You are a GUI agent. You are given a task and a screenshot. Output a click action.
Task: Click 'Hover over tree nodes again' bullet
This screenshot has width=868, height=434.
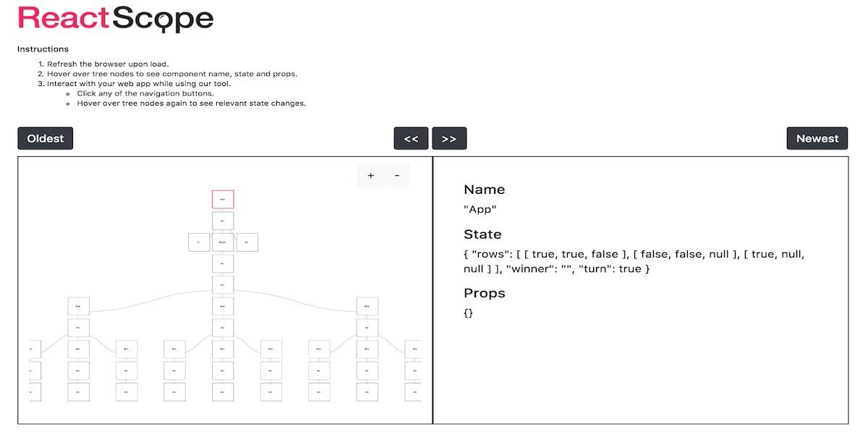192,103
